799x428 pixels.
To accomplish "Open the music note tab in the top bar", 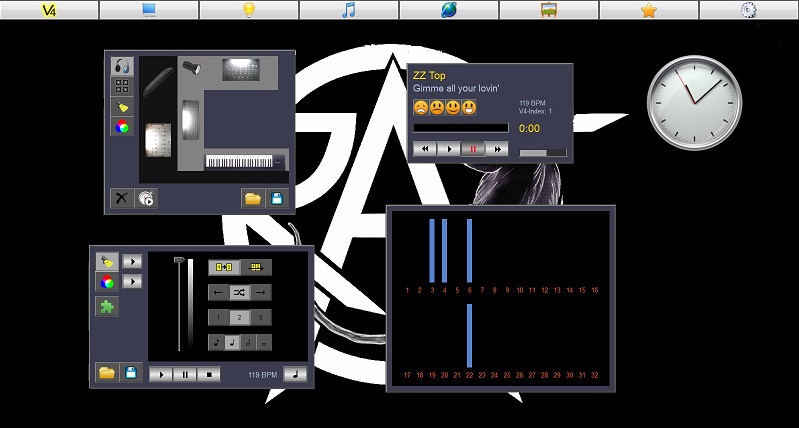I will [349, 10].
